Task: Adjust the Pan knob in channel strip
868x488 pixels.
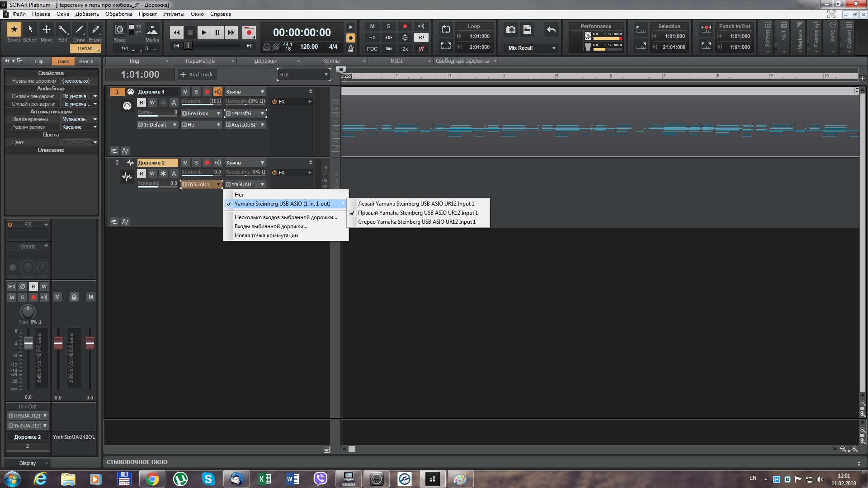Action: pyautogui.click(x=28, y=311)
